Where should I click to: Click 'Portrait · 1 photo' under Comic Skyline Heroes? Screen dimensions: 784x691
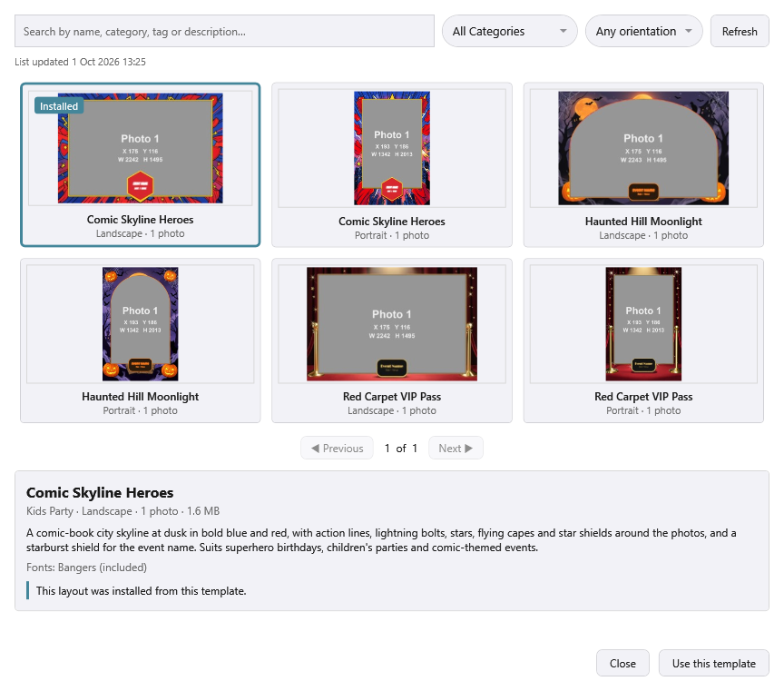392,235
